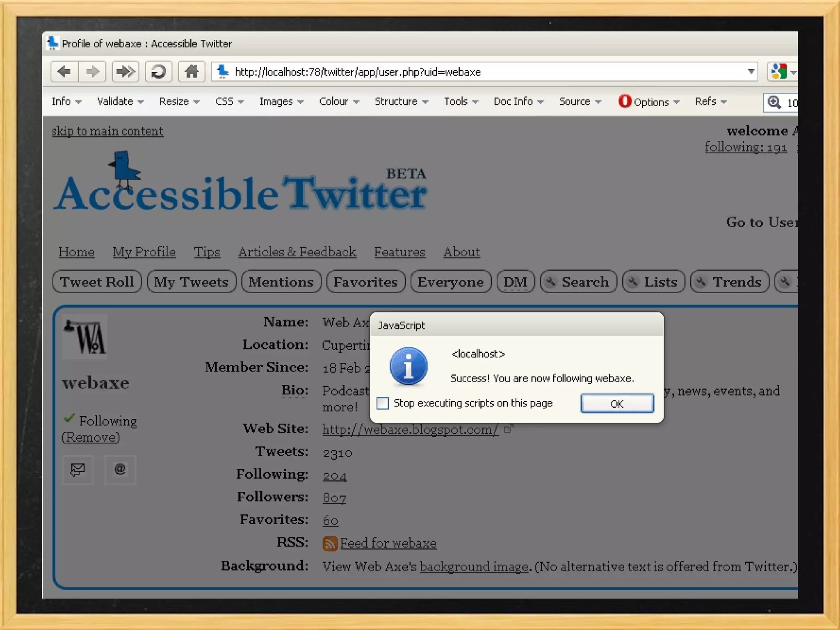
Task: Click the (Remove) following link
Action: click(x=91, y=437)
